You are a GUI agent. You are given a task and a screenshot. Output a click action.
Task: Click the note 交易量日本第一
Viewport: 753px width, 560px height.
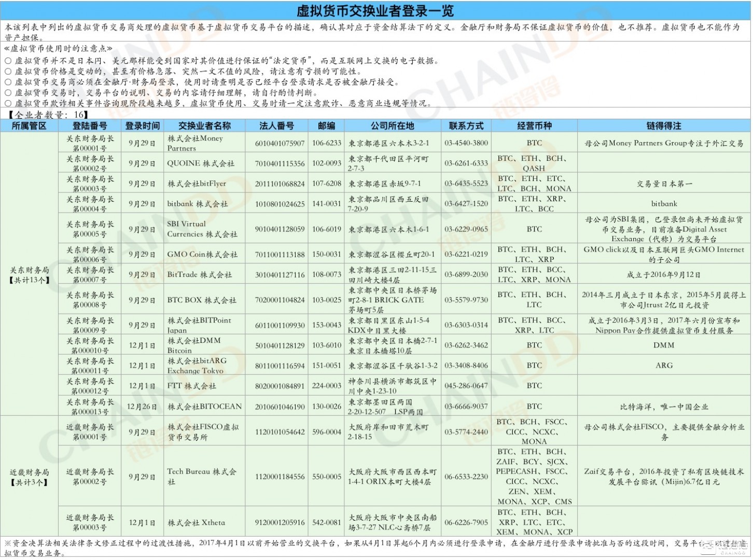click(x=664, y=184)
